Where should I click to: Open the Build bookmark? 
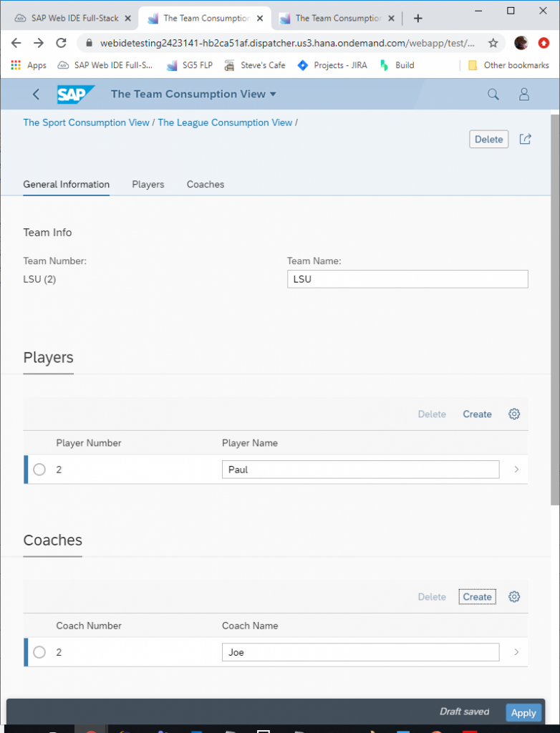tap(397, 65)
